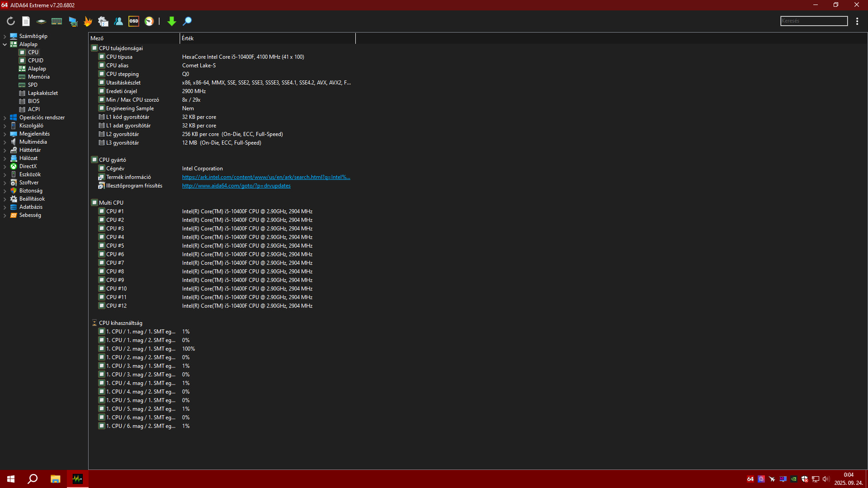The width and height of the screenshot is (868, 488).
Task: Click the magnifier search toolbar icon
Action: (187, 21)
